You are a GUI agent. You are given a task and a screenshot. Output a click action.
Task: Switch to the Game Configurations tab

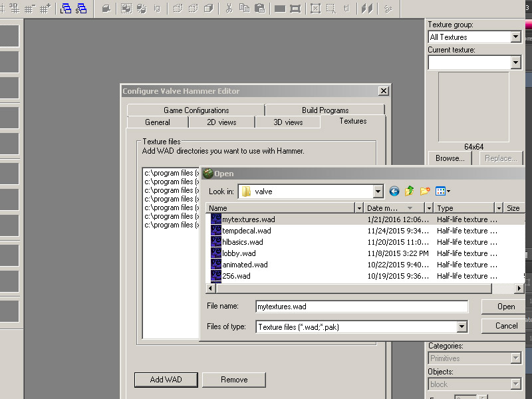click(x=196, y=110)
